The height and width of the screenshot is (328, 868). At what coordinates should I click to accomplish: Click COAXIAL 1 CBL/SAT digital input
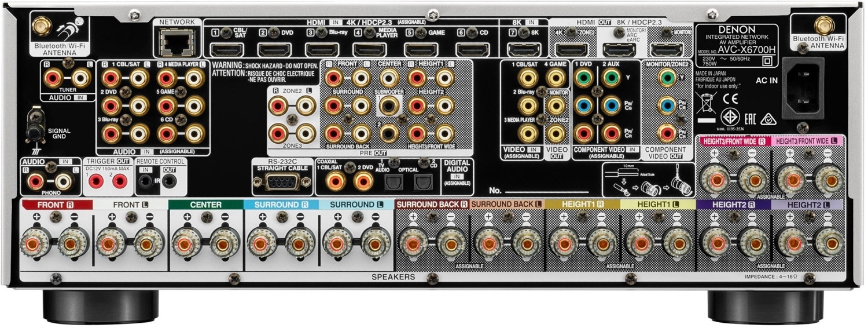(335, 182)
